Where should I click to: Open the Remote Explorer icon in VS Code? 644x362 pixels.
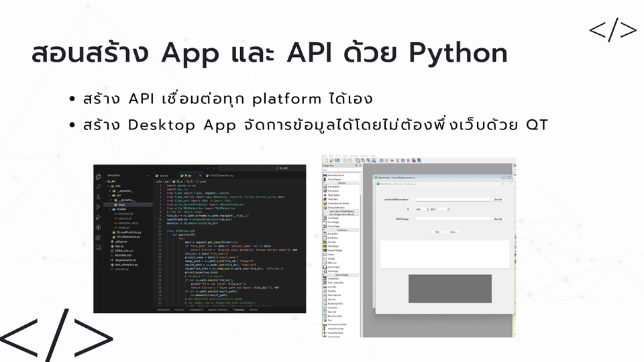(x=98, y=247)
